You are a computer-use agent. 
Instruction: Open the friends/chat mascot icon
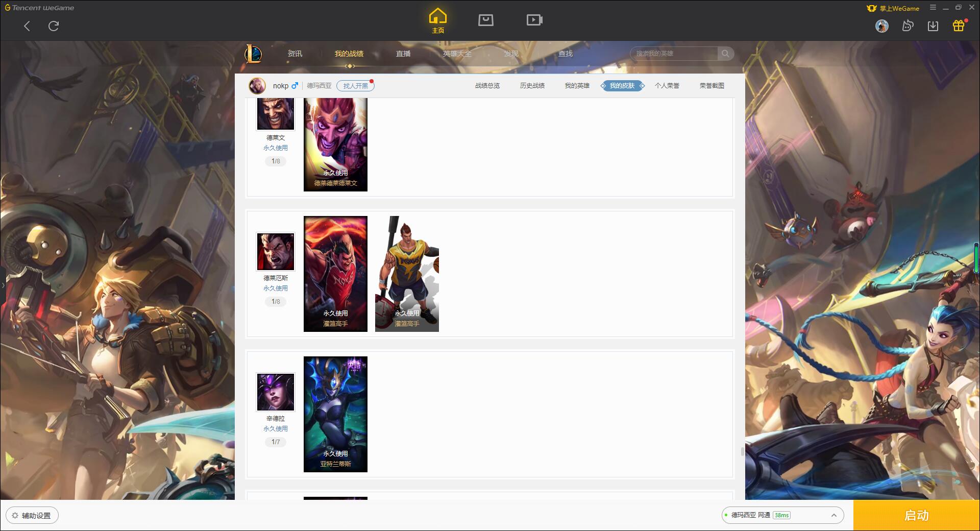click(908, 26)
